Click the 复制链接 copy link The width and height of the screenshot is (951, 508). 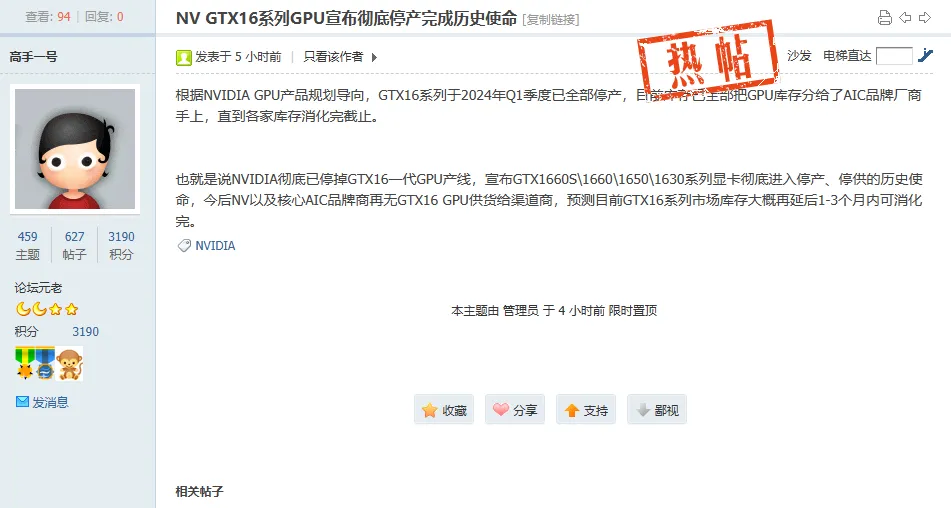pos(551,19)
